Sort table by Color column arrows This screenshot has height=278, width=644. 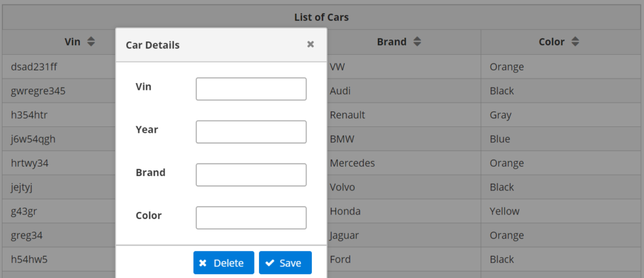click(x=575, y=42)
